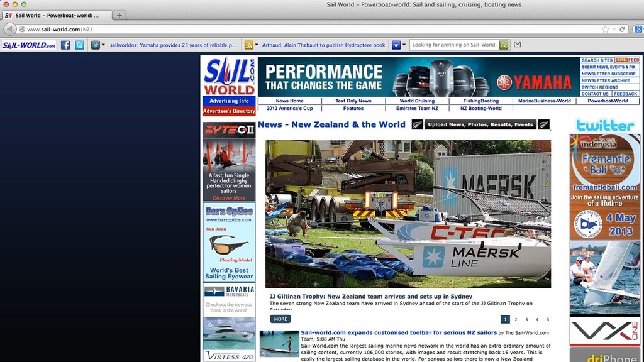The image size is (644, 362).
Task: Click the Sail-World.com toolbar logo
Action: click(29, 45)
